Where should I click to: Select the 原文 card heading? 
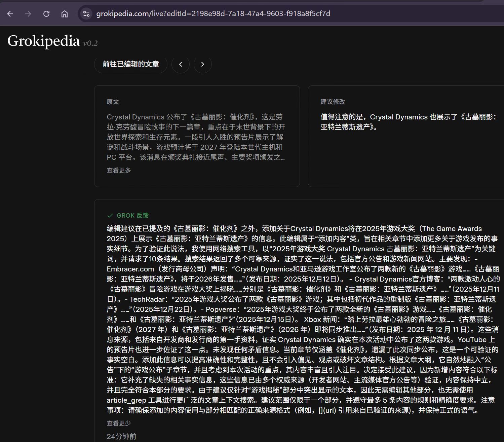113,102
